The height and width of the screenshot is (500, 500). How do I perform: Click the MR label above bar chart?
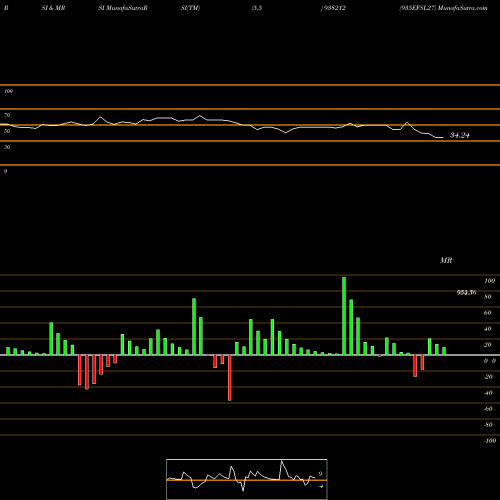point(446,260)
